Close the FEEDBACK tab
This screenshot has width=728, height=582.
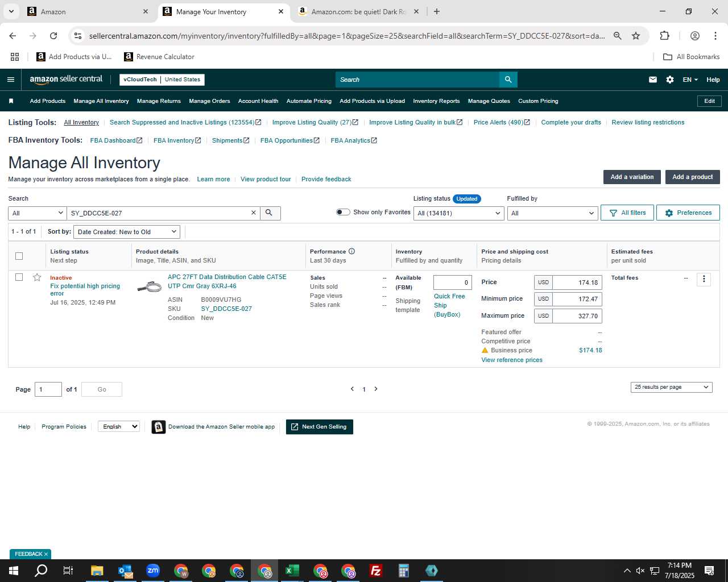[x=46, y=554]
